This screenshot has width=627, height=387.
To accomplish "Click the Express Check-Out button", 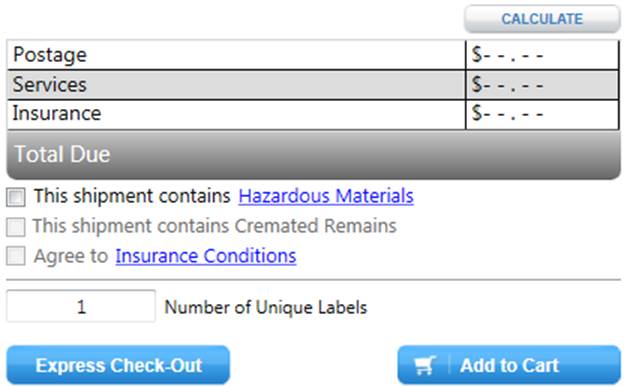I will pyautogui.click(x=118, y=365).
